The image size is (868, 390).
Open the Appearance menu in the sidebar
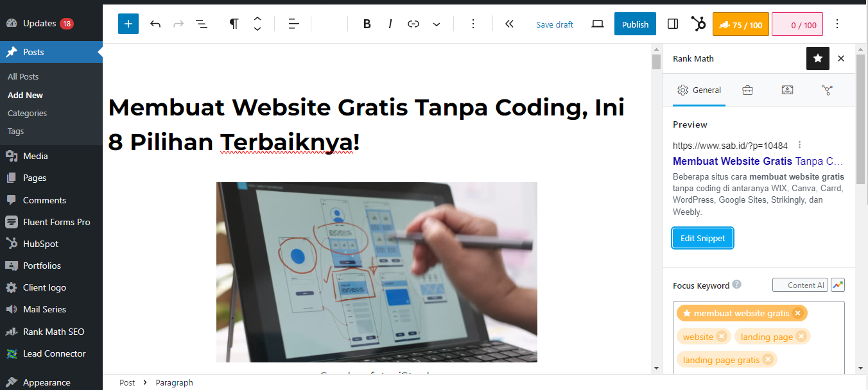coord(48,381)
